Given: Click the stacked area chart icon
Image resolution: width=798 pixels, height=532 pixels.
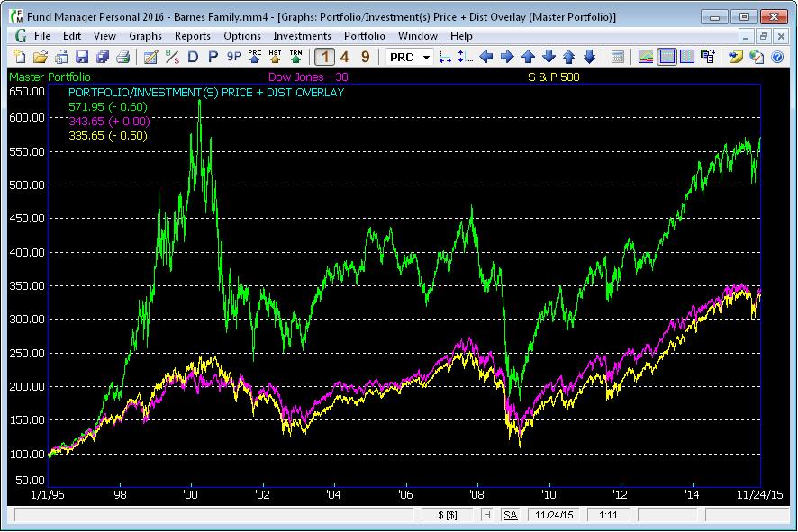Looking at the screenshot, I should 646,57.
